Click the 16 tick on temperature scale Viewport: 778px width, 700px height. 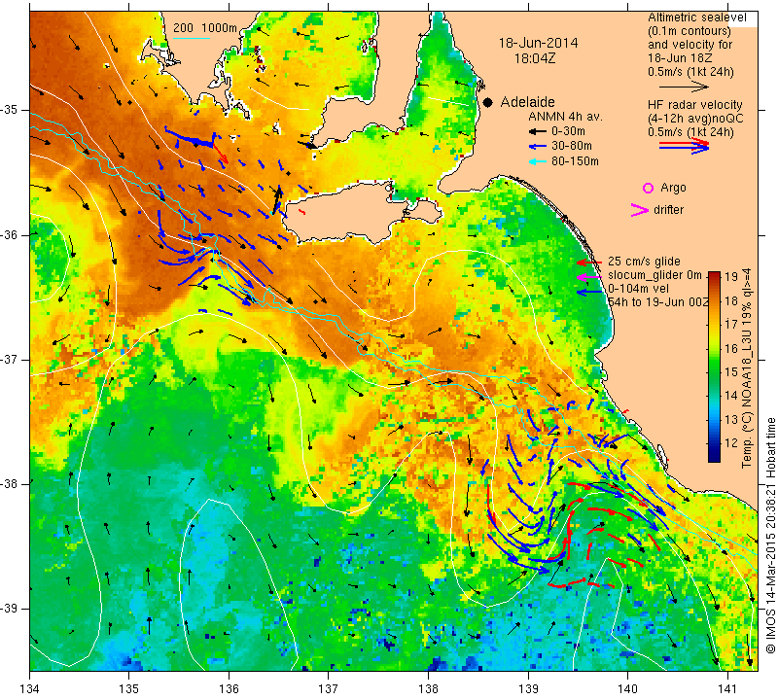tap(732, 348)
